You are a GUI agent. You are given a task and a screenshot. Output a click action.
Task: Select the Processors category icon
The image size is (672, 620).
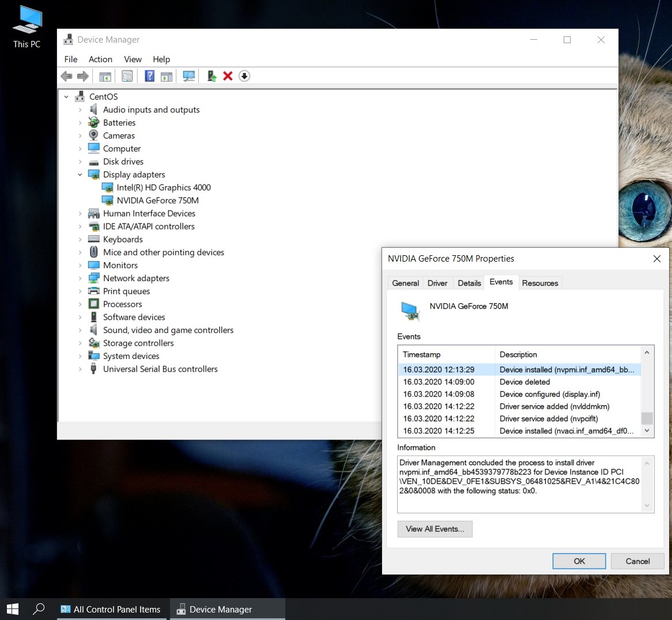point(93,304)
